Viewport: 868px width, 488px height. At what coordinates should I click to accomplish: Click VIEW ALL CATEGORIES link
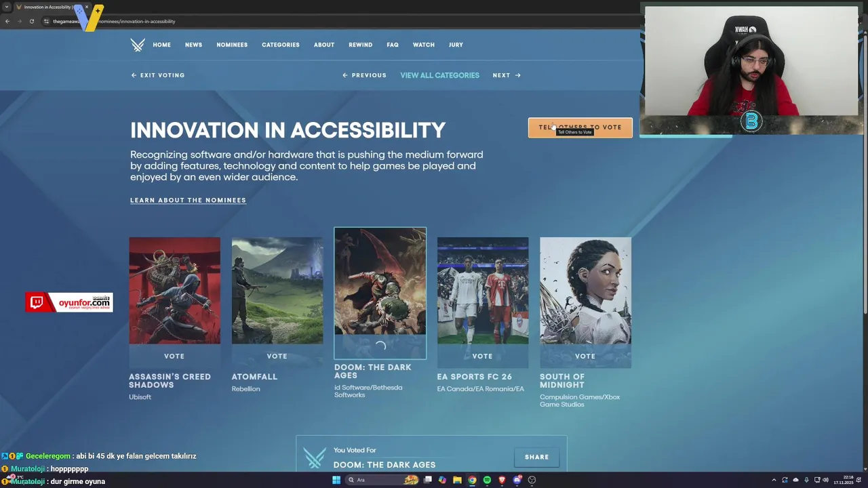(x=439, y=75)
